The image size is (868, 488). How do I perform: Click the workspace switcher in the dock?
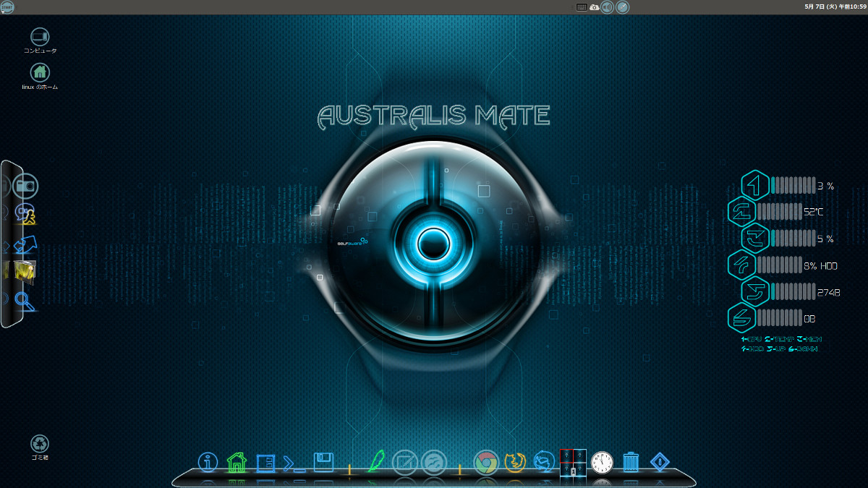tap(572, 463)
